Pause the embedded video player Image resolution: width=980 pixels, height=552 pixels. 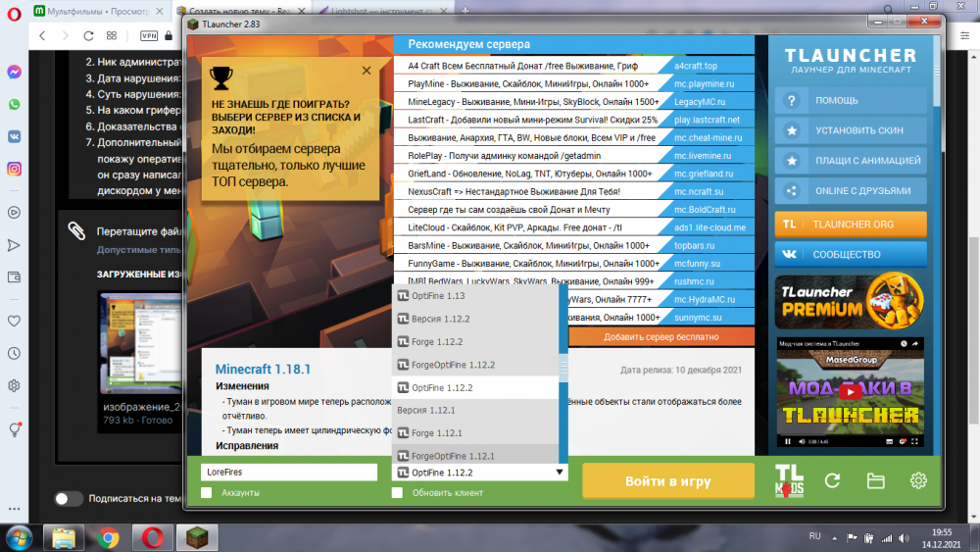tap(788, 441)
